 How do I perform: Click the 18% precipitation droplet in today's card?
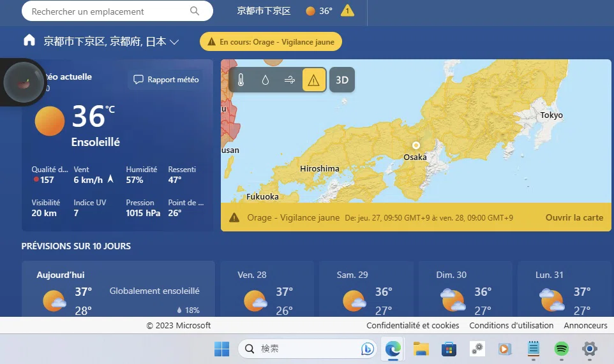tap(179, 310)
